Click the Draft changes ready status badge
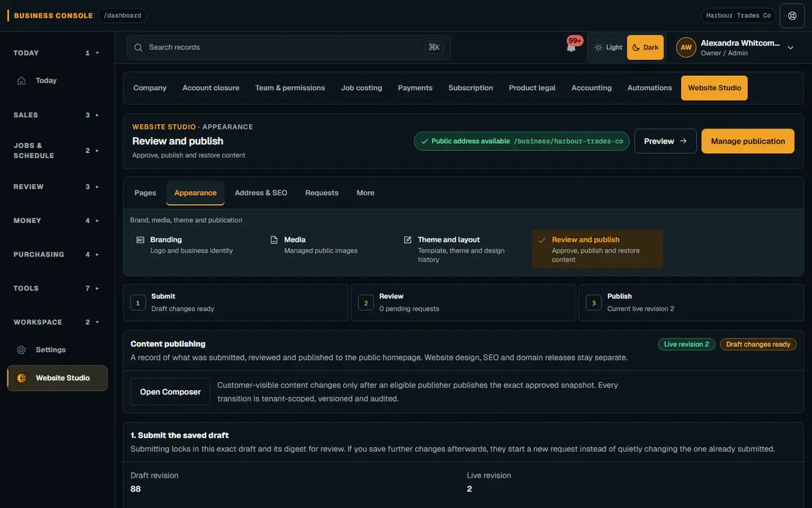Screen dimensions: 812x508 tap(758, 344)
